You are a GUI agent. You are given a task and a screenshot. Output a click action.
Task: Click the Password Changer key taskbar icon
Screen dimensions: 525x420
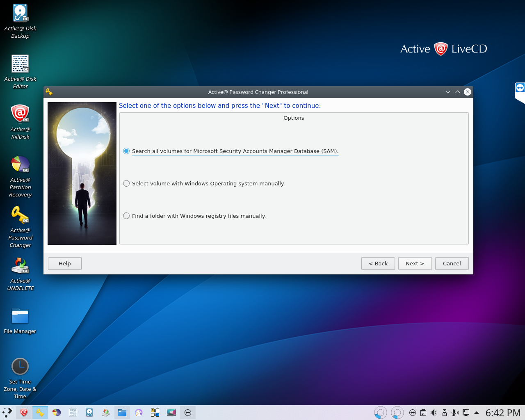coord(40,413)
